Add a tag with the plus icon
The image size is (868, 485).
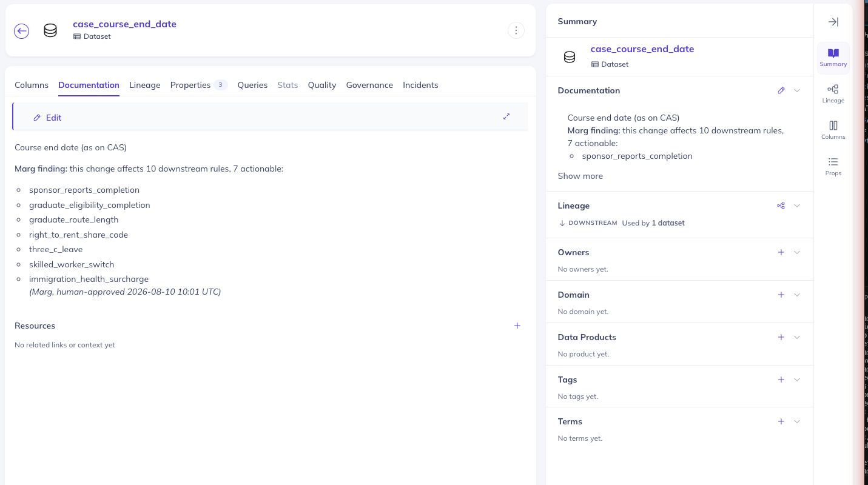781,380
